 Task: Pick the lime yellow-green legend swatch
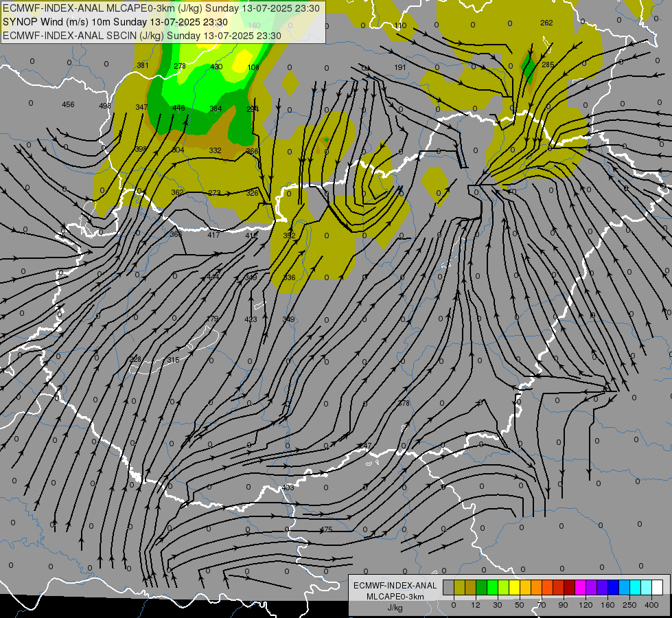(x=504, y=588)
